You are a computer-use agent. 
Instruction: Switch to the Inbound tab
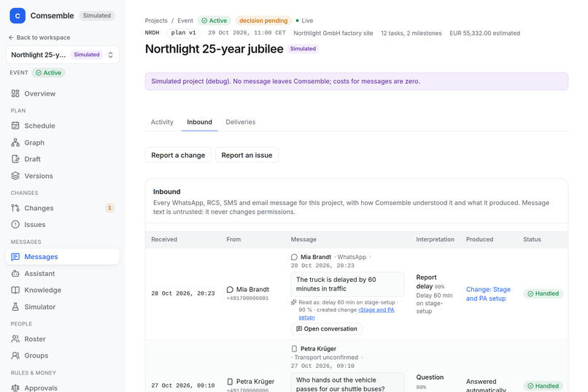pos(199,122)
